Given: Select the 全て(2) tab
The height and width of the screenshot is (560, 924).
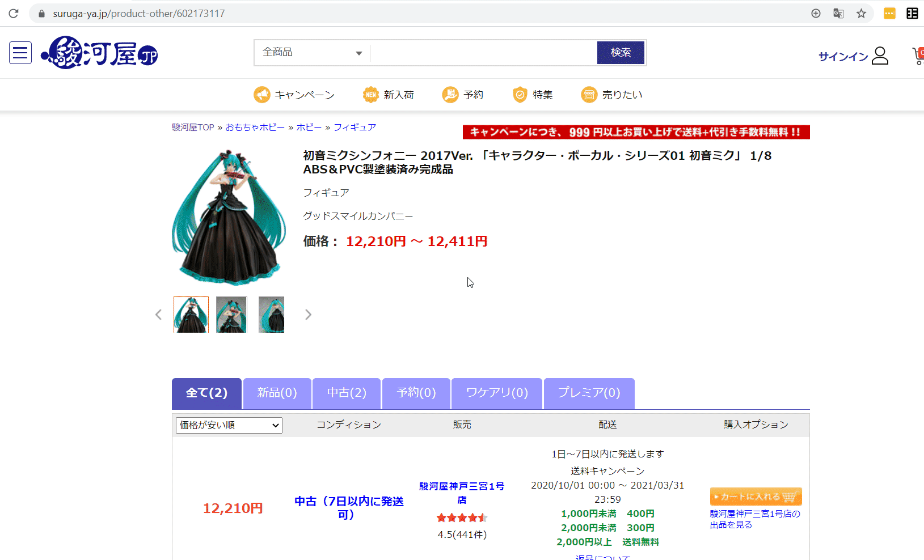Looking at the screenshot, I should point(206,393).
